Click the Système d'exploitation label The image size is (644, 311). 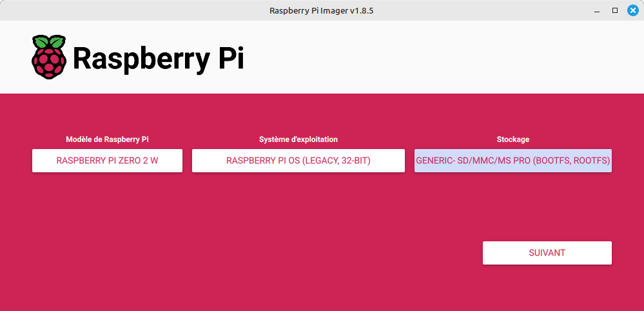tap(298, 139)
